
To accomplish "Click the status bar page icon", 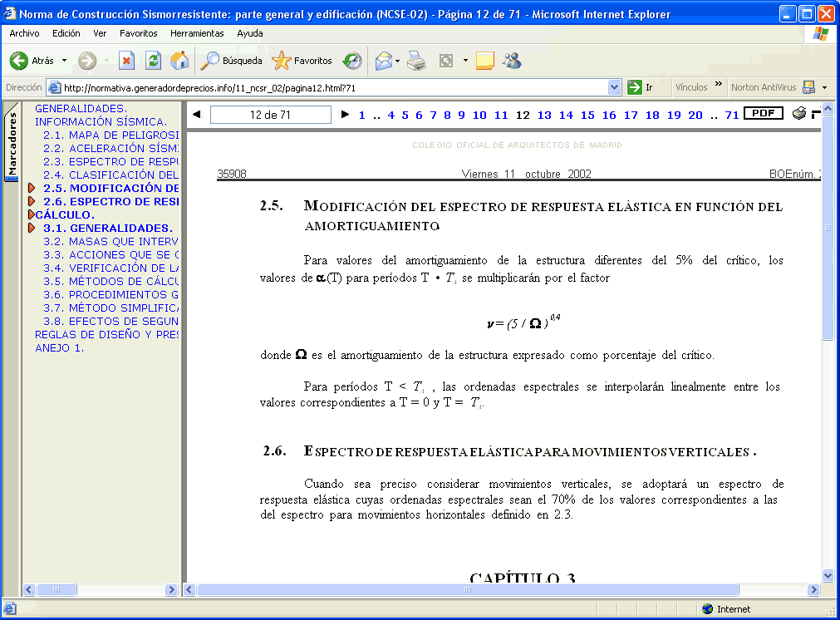I will (10, 608).
